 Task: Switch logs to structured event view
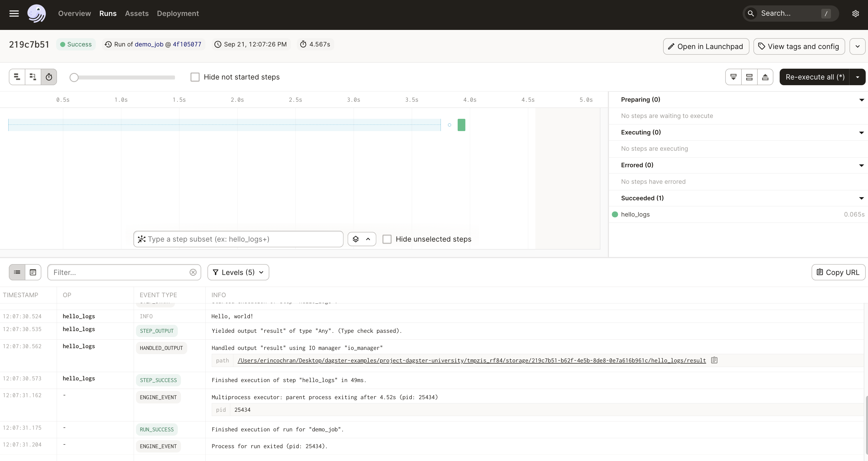(17, 272)
